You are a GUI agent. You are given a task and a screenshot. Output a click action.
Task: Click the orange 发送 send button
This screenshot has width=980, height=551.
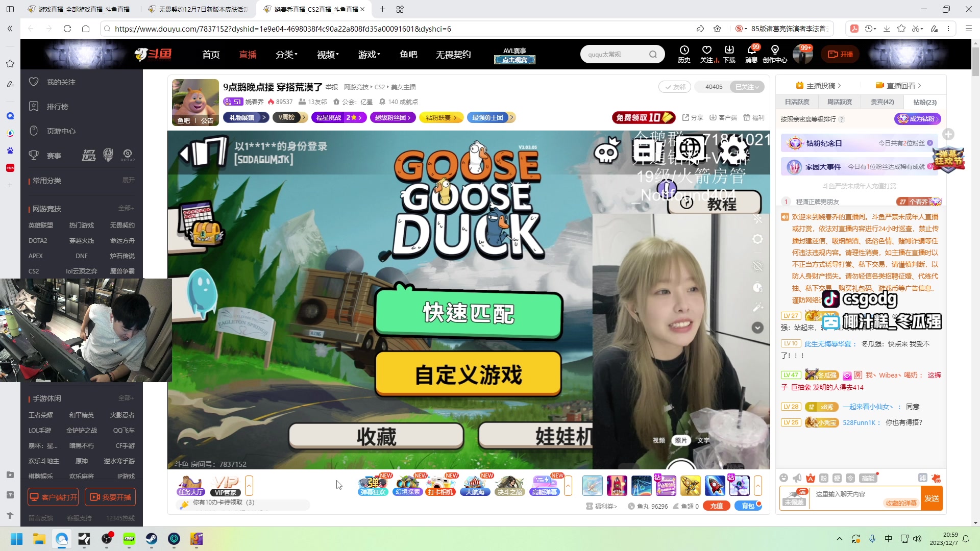932,498
